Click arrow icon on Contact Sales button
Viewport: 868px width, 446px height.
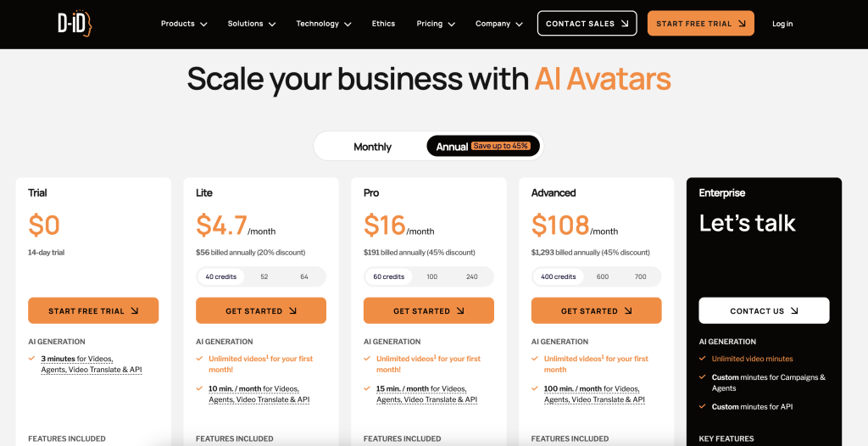pos(625,24)
